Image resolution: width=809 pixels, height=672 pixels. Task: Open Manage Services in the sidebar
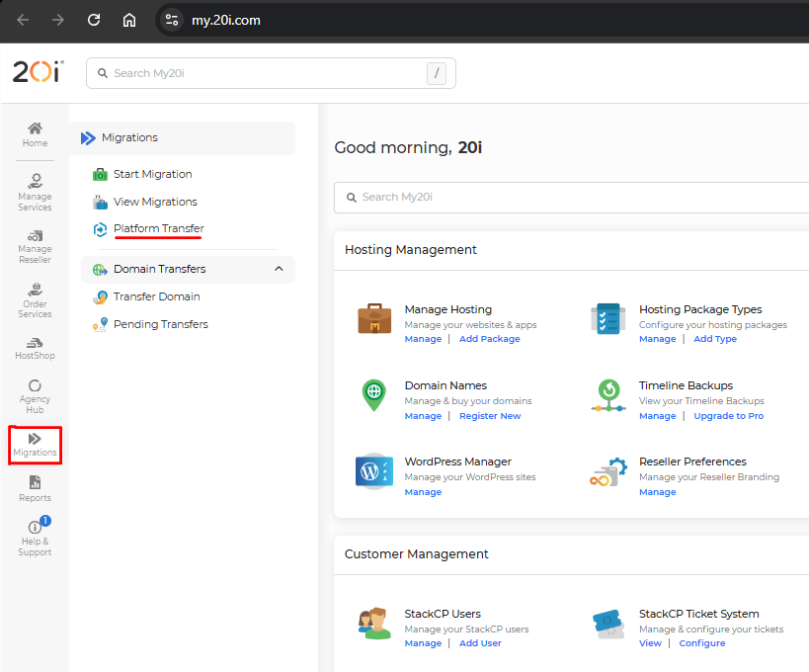point(35,192)
